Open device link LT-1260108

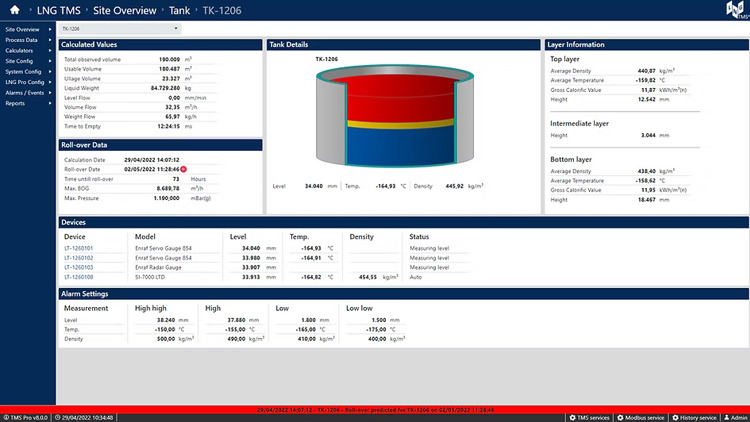tap(78, 276)
